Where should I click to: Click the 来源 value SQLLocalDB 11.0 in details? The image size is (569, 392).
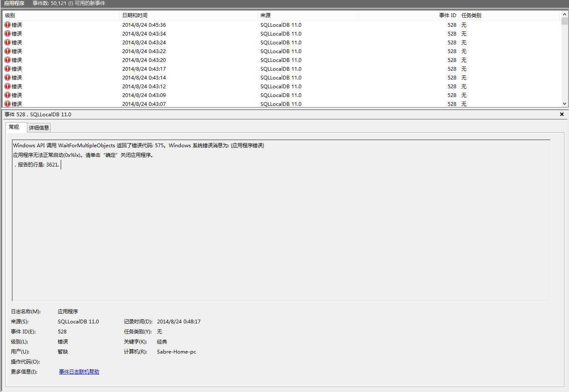pos(78,321)
